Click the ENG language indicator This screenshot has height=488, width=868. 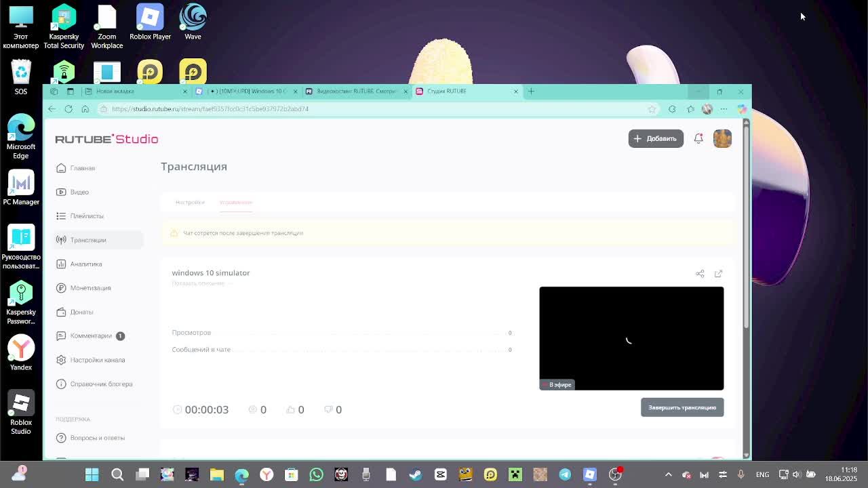point(762,474)
